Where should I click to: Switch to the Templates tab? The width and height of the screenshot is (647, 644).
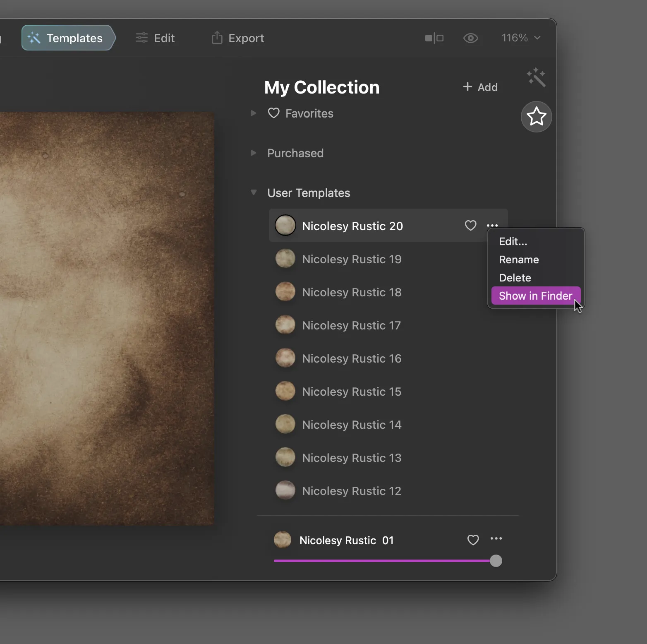pyautogui.click(x=67, y=38)
